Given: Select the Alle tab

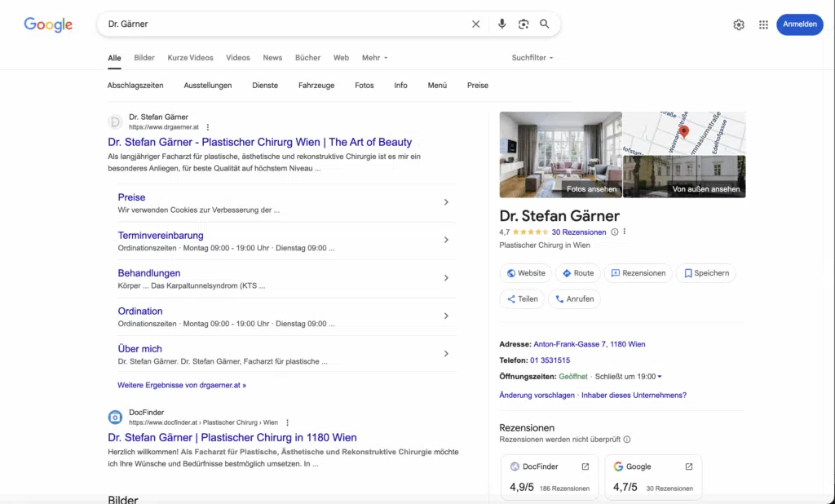Looking at the screenshot, I should 114,58.
